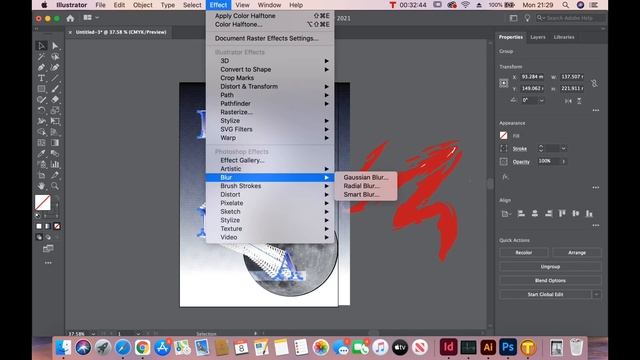Open the stroke weight dropdown
The image size is (640, 360).
(x=564, y=149)
